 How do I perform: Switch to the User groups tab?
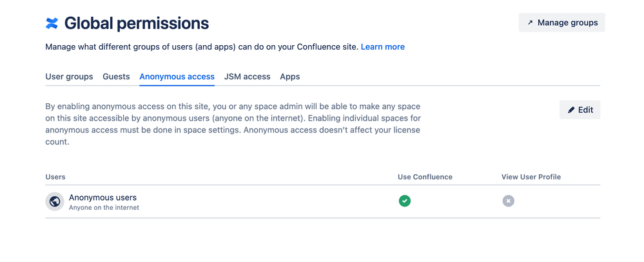pyautogui.click(x=69, y=76)
